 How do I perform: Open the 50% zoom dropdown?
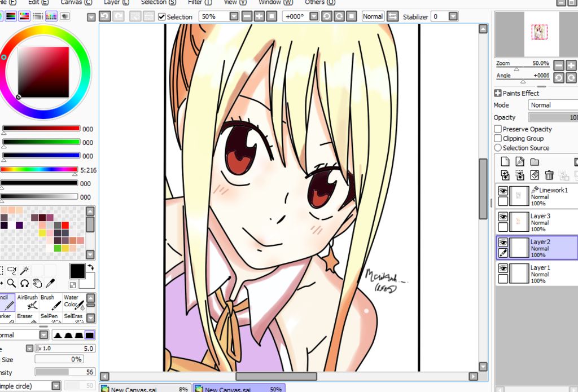click(x=234, y=16)
